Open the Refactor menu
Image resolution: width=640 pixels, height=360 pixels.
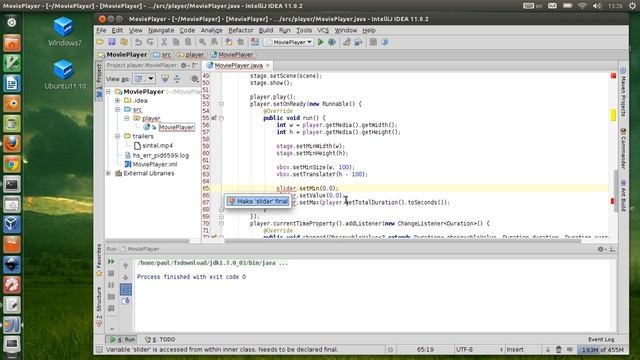tap(241, 30)
